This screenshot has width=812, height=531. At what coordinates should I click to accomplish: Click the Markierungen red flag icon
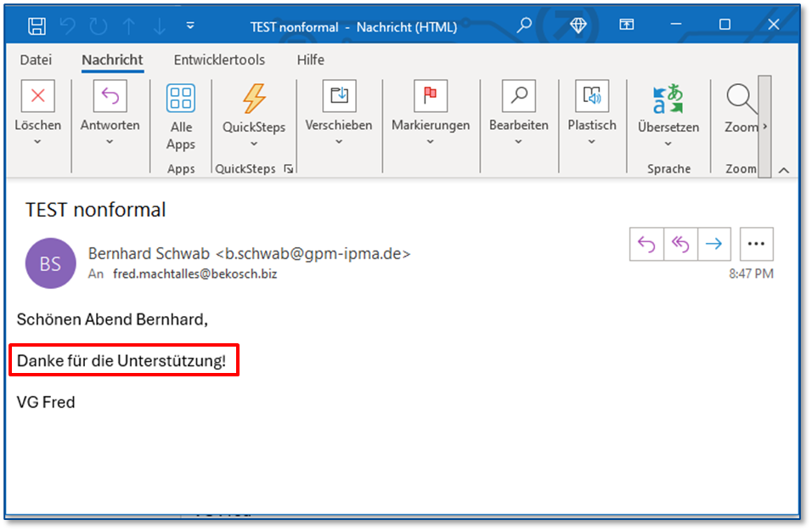tap(431, 96)
